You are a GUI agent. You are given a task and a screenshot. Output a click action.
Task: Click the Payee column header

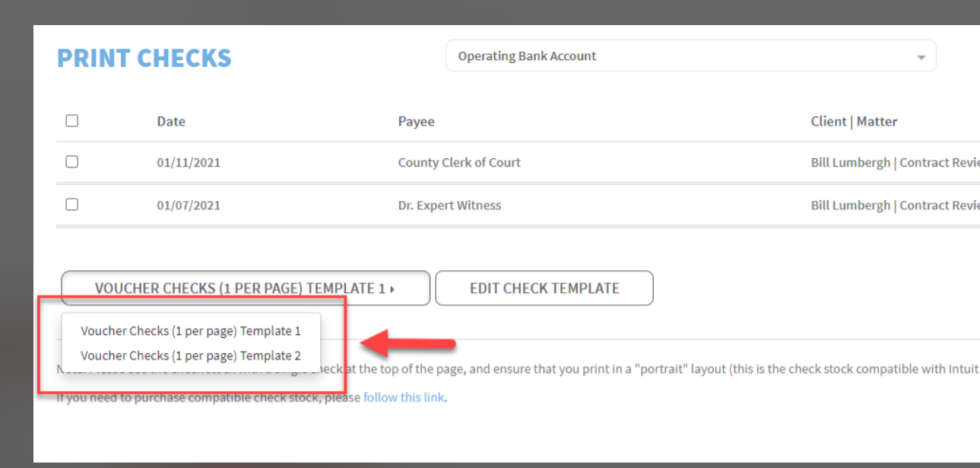point(416,121)
